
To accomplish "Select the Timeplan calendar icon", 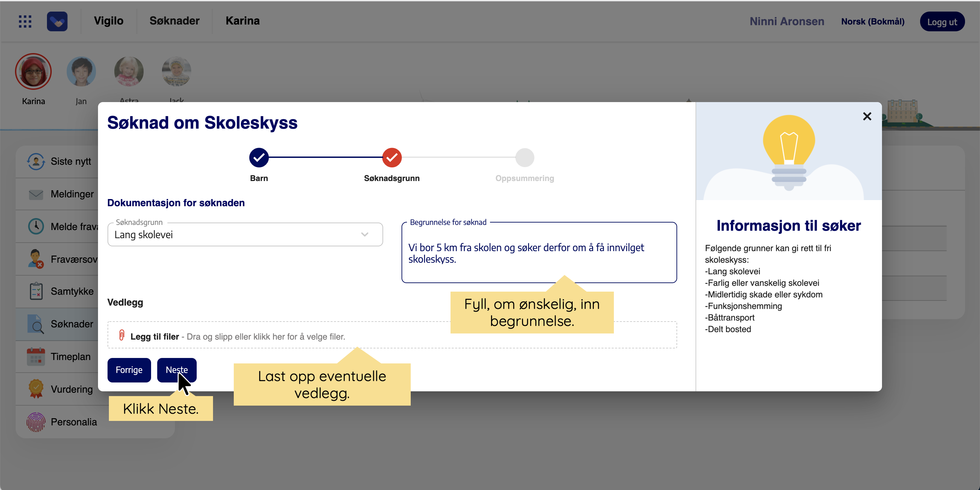I will (36, 357).
